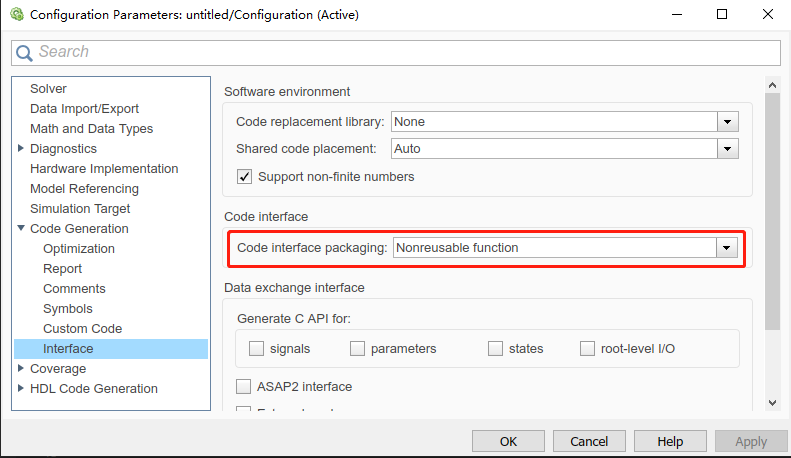Enable the states C API checkbox
Viewport: 791px width, 458px height.
click(495, 349)
